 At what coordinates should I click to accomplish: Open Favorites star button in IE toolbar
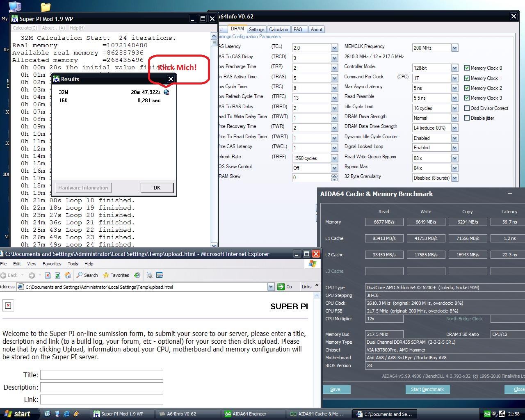[x=116, y=275]
